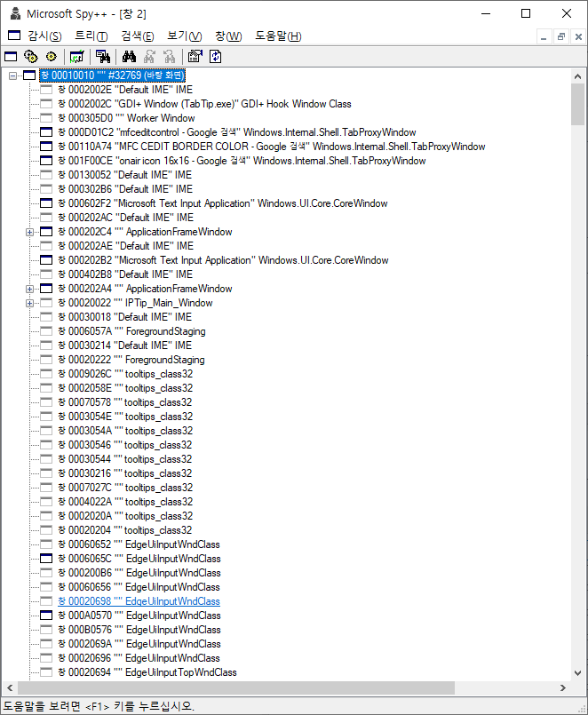Select 000402B8 "Default IME" row
This screenshot has height=715, width=588.
click(125, 274)
